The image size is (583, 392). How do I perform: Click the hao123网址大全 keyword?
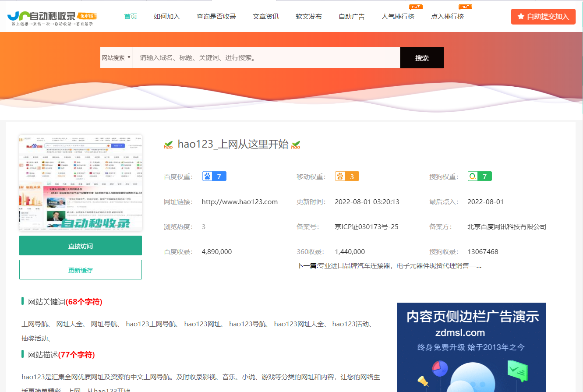point(299,324)
